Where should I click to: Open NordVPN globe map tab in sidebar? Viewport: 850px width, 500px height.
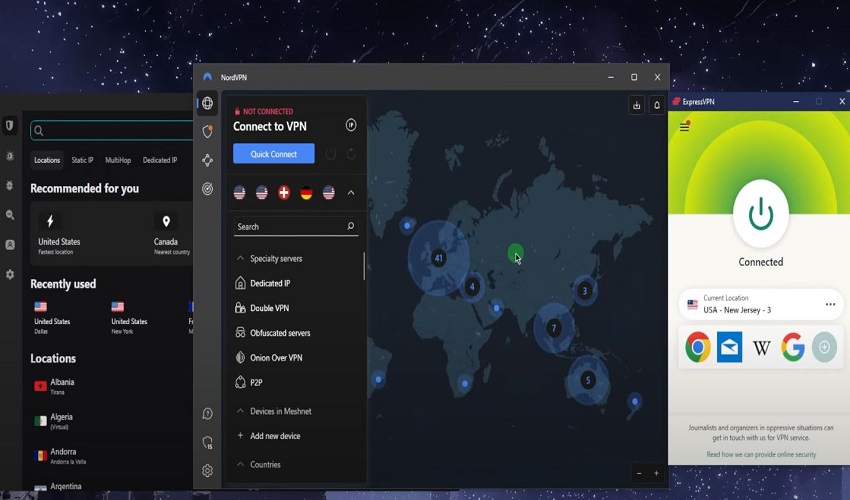tap(207, 103)
